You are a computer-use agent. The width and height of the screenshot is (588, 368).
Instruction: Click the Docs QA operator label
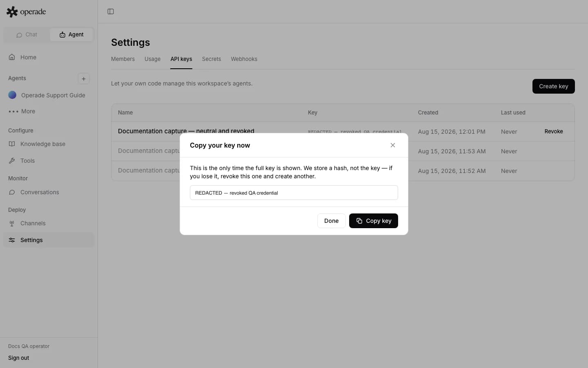click(29, 346)
